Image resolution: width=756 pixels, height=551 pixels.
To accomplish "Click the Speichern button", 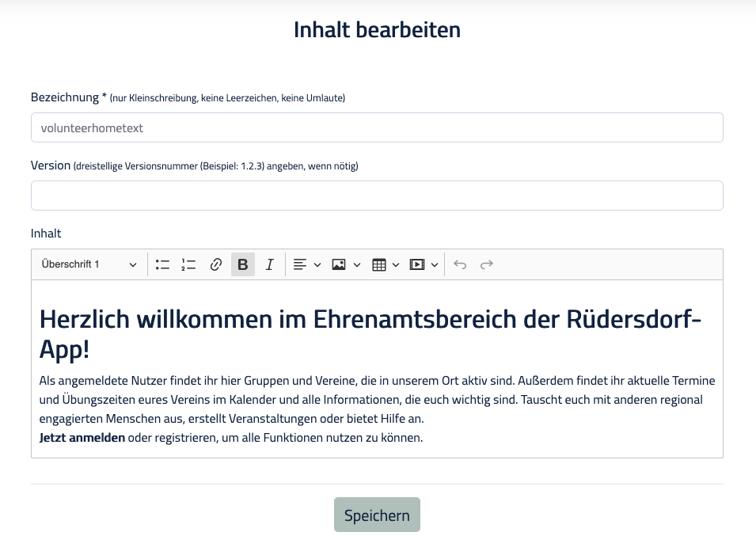I will [377, 514].
